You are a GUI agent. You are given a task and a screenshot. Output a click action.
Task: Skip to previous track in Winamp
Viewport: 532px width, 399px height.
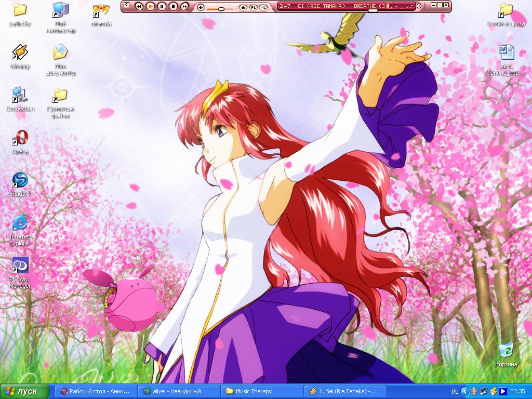(x=139, y=6)
